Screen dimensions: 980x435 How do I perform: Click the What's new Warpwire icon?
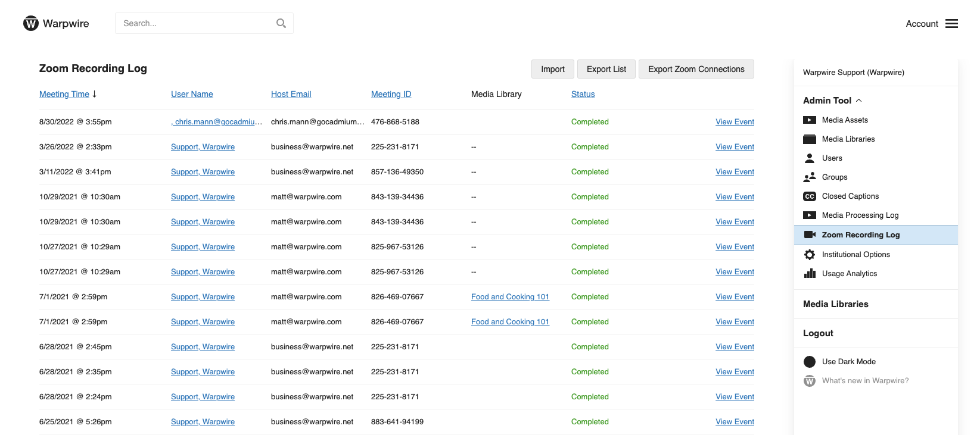click(x=810, y=381)
